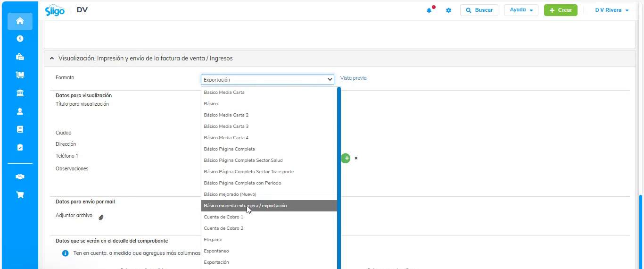This screenshot has height=269, width=644.
Task: Click the Título para visualización label
Action: [x=82, y=104]
